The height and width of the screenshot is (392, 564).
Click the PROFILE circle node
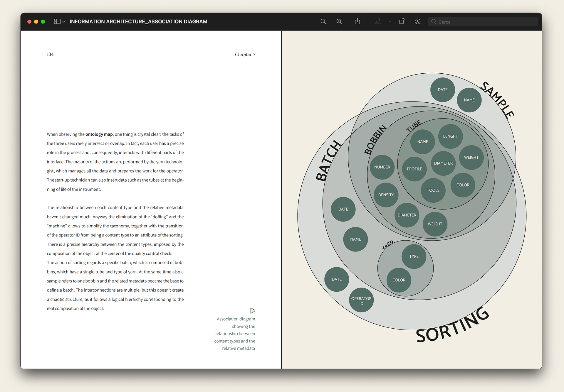(414, 169)
